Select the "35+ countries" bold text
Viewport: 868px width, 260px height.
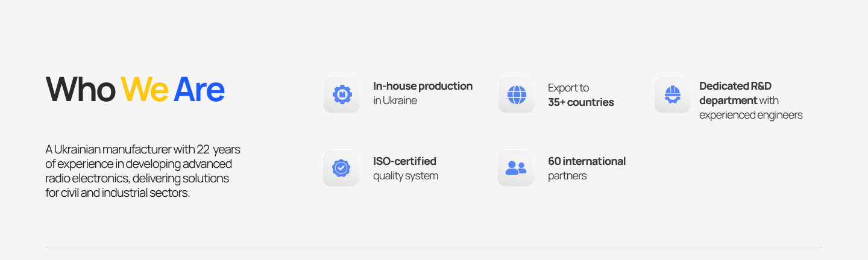[580, 102]
